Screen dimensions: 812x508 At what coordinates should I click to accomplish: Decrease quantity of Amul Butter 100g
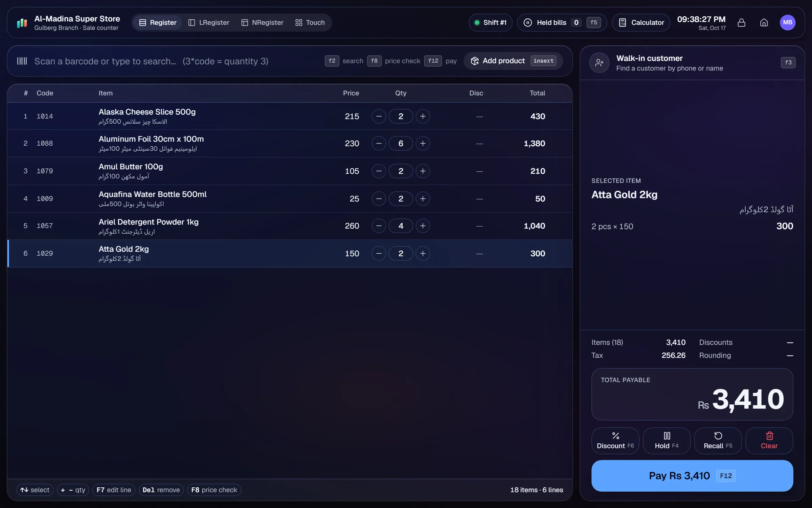pos(379,171)
